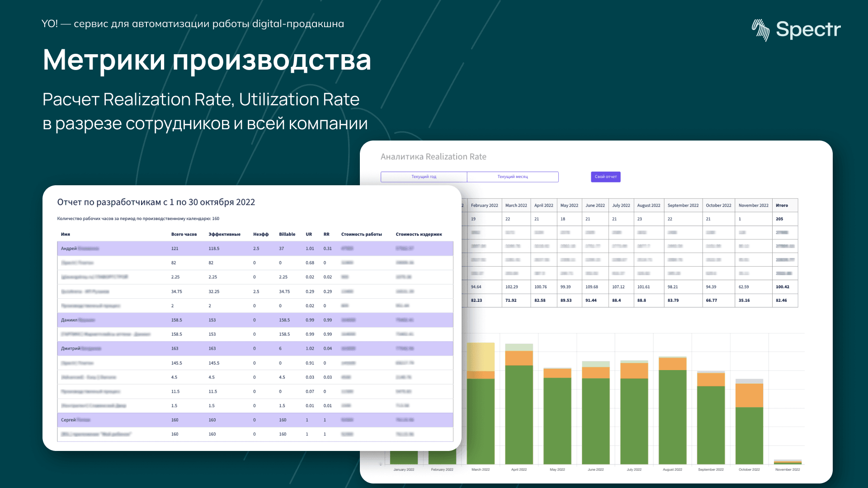Screen dimensions: 868x488
Task: Click the Имя column header
Action: [66, 234]
